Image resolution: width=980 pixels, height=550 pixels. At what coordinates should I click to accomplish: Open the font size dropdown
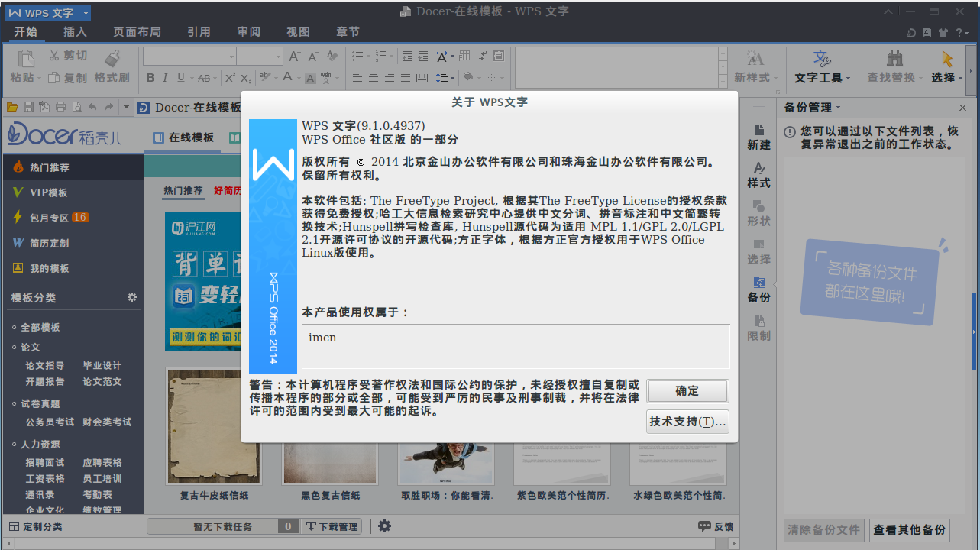278,57
